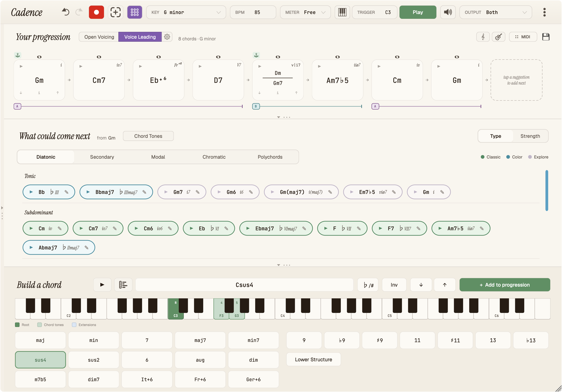The width and height of the screenshot is (562, 392).
Task: Edit the Gm7 suggestion with pencil icon
Action: pyautogui.click(x=198, y=192)
